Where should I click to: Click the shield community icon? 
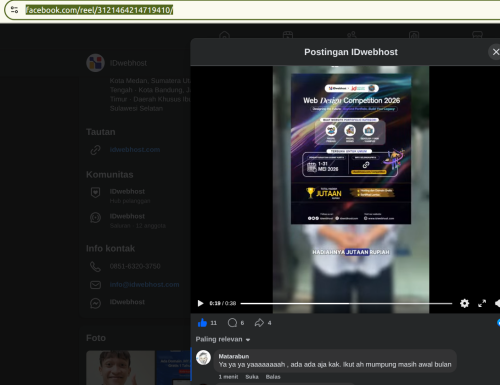click(x=95, y=193)
